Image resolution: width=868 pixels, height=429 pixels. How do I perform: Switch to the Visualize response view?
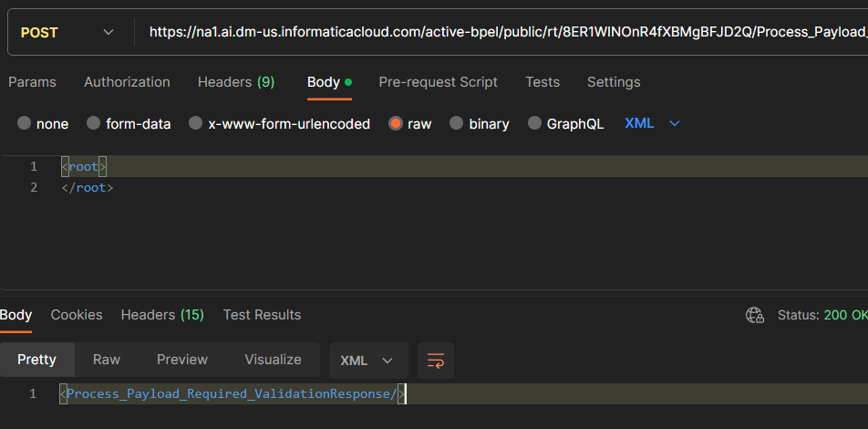pyautogui.click(x=273, y=360)
